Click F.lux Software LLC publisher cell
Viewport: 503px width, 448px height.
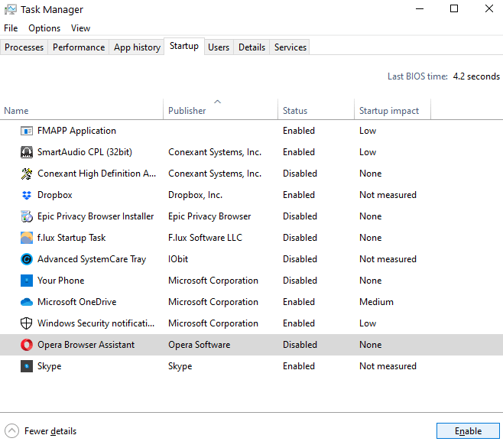[205, 238]
